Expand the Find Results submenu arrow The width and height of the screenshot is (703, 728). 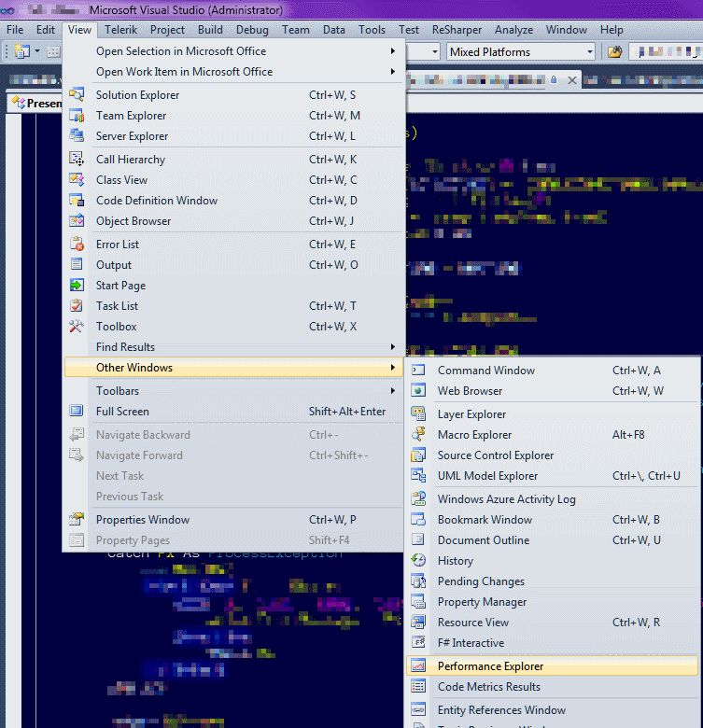pos(393,347)
